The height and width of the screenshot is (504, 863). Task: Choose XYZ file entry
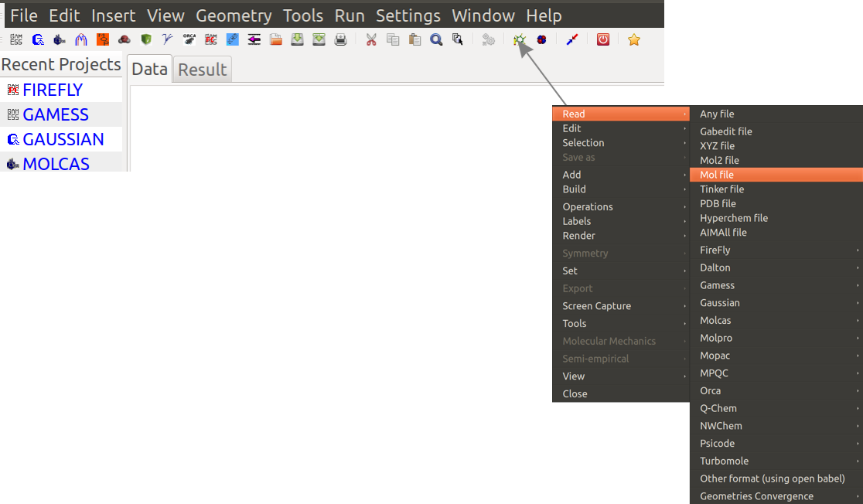coord(776,146)
